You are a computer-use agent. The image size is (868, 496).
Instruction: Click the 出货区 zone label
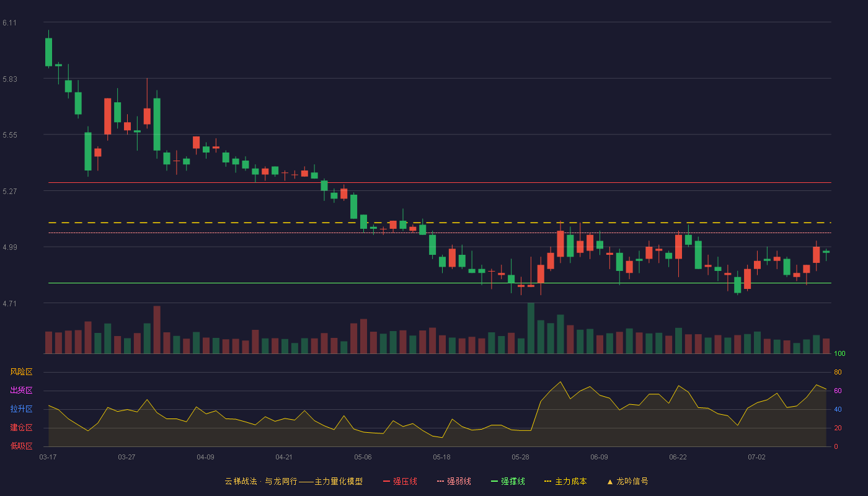tap(21, 391)
